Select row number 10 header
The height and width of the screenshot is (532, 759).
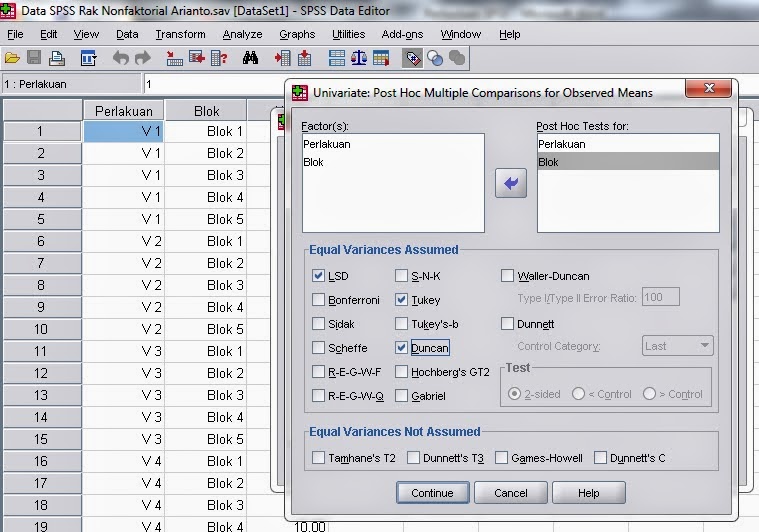click(x=42, y=329)
